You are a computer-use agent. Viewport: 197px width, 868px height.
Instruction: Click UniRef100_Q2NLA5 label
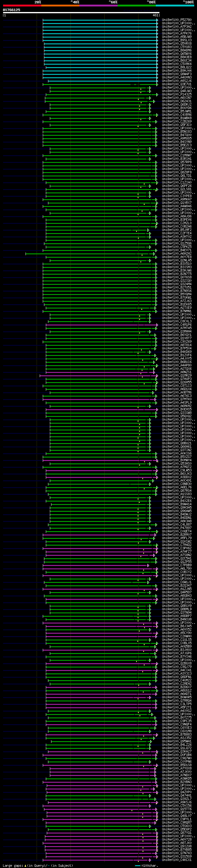click(177, 260)
